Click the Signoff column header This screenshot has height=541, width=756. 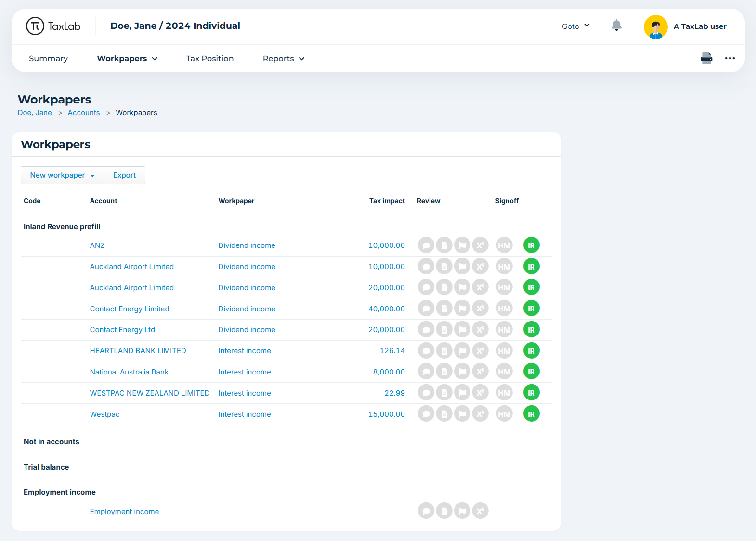[507, 201]
